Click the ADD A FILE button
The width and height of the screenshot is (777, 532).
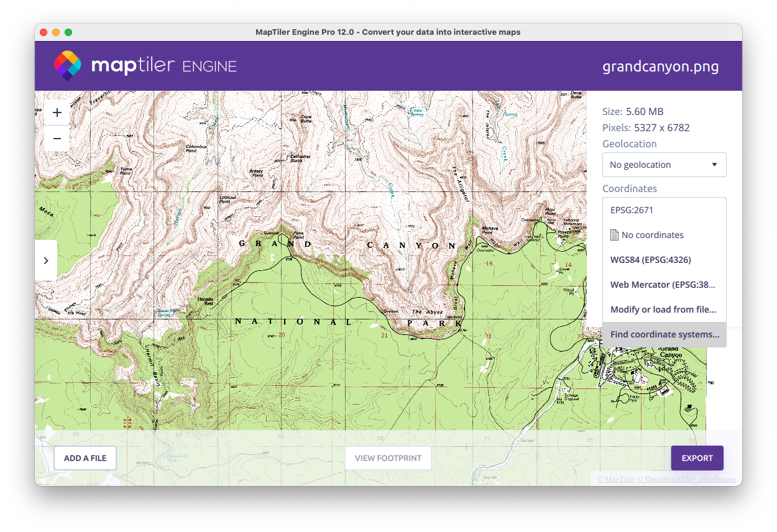(85, 458)
